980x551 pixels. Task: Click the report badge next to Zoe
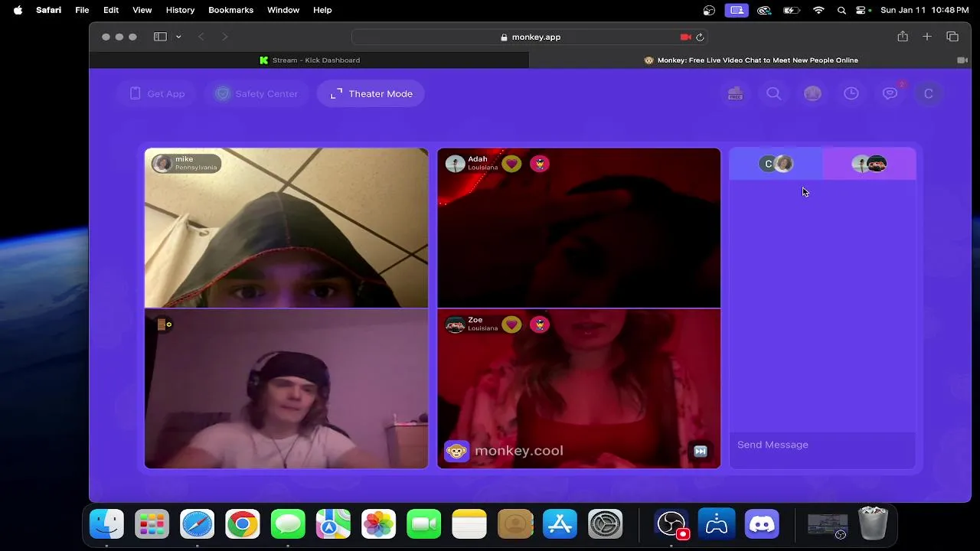540,324
